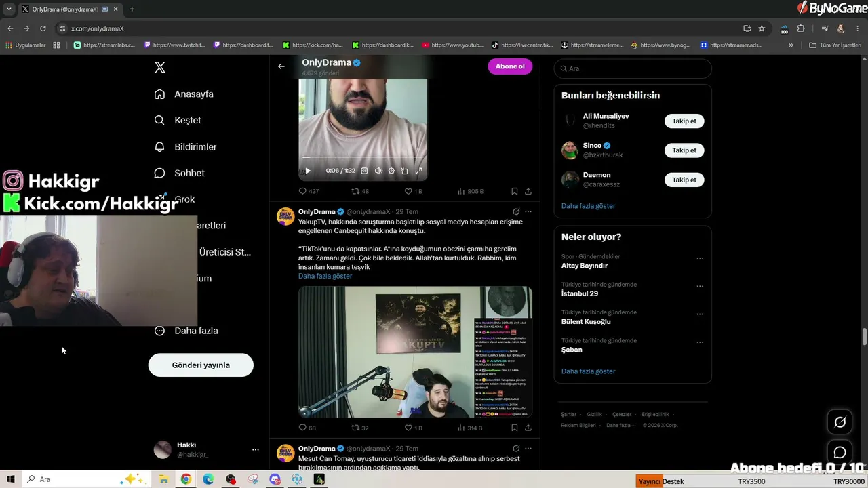
Task: Open the YakupTV post's more options menu
Action: (x=528, y=211)
